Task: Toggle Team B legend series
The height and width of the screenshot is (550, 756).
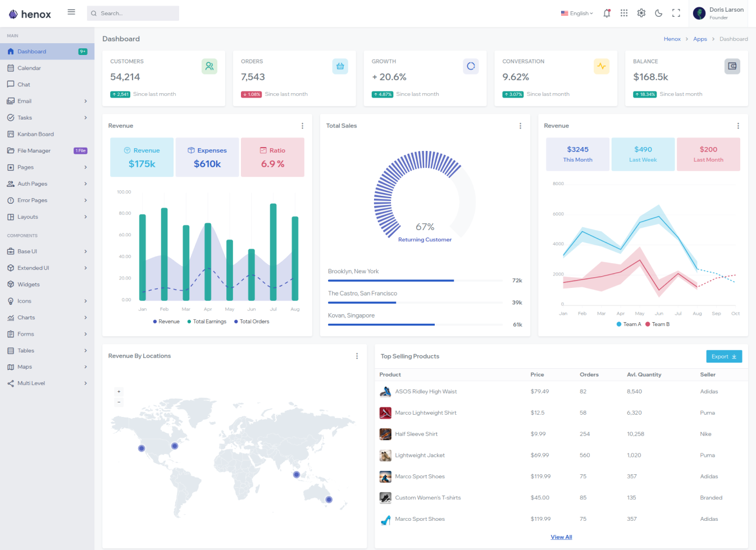Action: tap(658, 324)
